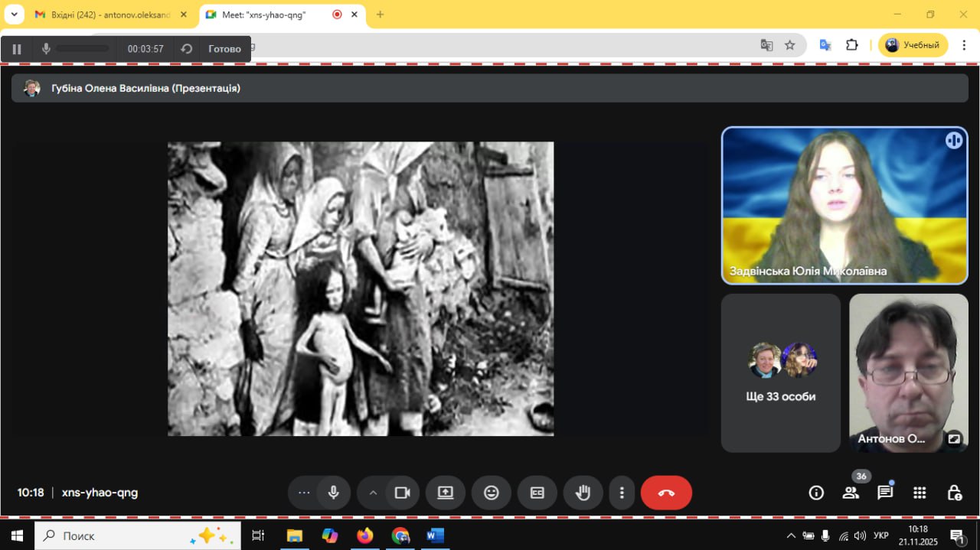980x550 pixels.
Task: Open audio settings three-dot menu beside microphone
Action: [x=304, y=493]
